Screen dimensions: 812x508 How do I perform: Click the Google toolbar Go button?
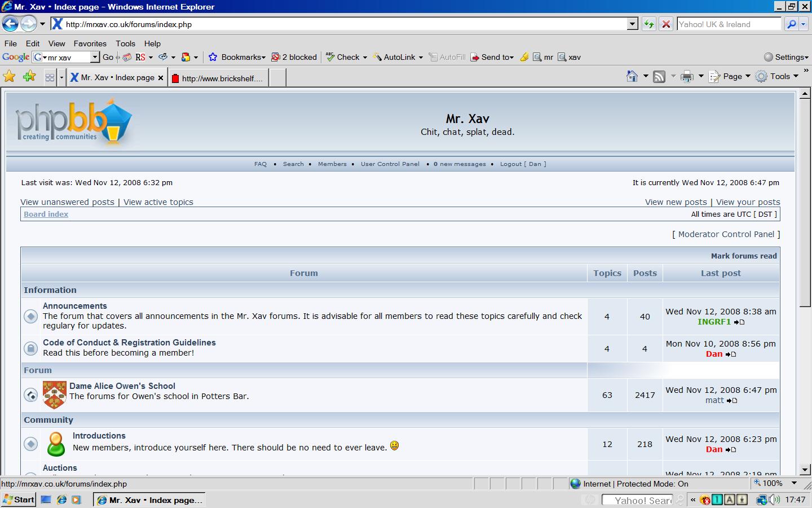point(108,57)
